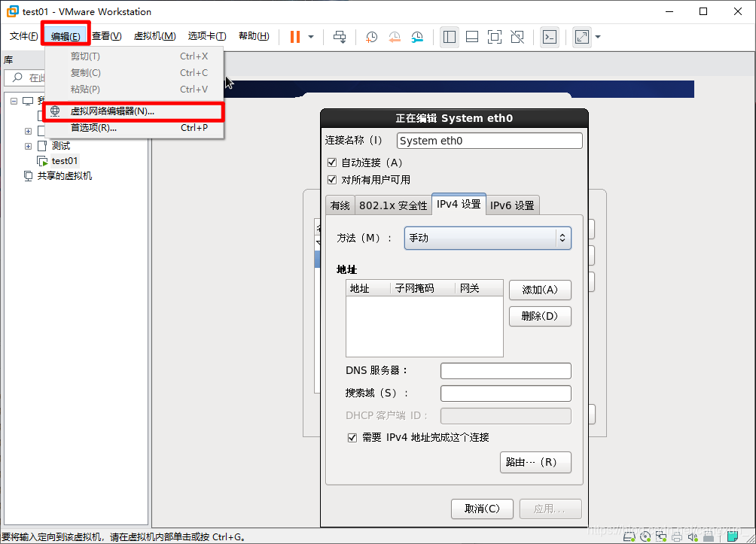This screenshot has width=756, height=544.
Task: Show the console view icon
Action: pos(550,37)
